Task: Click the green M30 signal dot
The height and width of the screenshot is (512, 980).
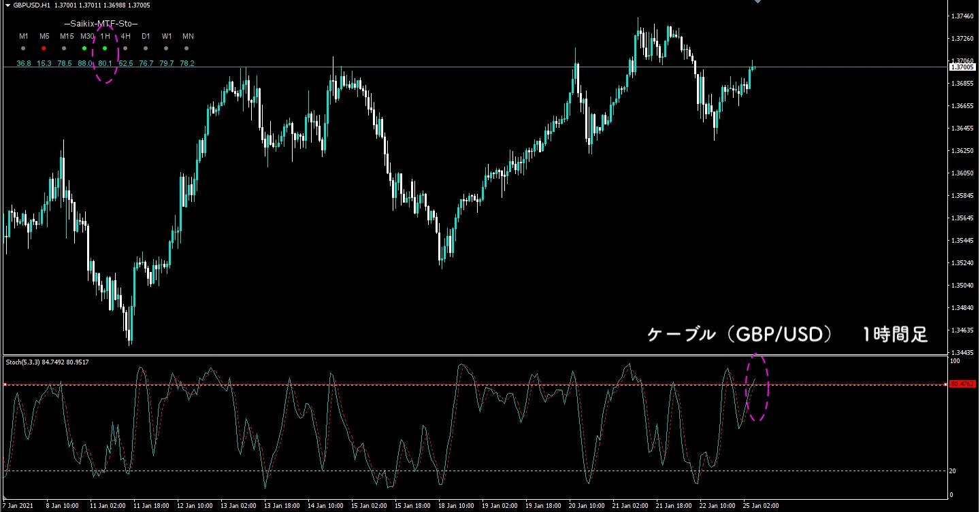Action: [x=84, y=49]
